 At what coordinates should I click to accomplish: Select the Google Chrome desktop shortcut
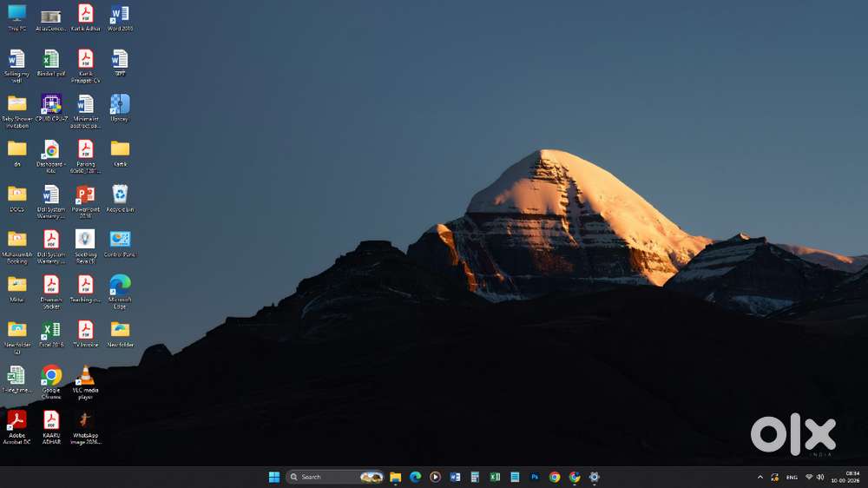[51, 382]
